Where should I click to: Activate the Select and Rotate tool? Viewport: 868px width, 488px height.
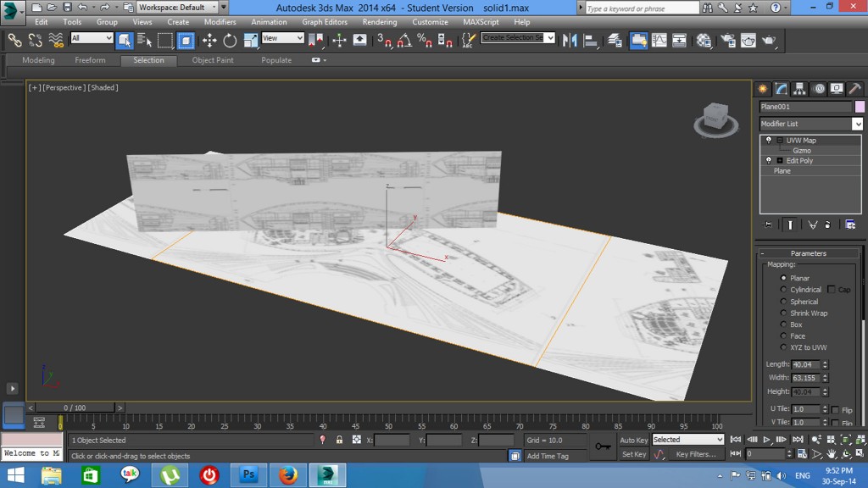click(230, 40)
